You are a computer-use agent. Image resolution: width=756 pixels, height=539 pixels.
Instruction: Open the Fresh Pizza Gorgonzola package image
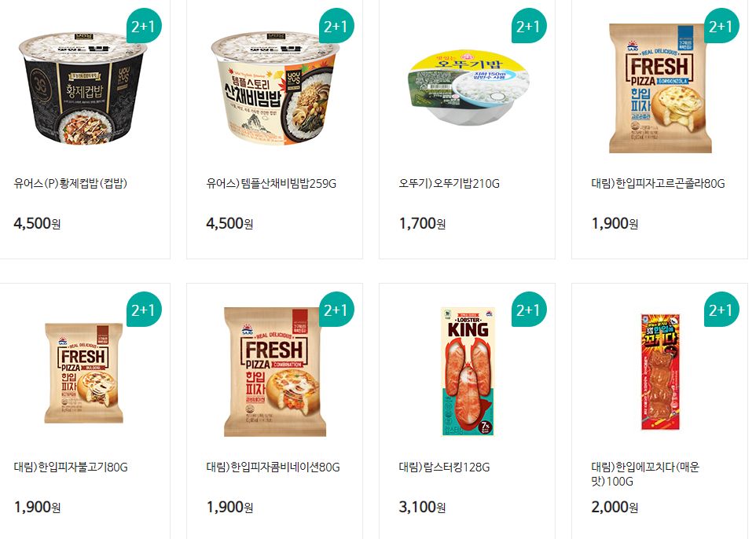tap(660, 88)
